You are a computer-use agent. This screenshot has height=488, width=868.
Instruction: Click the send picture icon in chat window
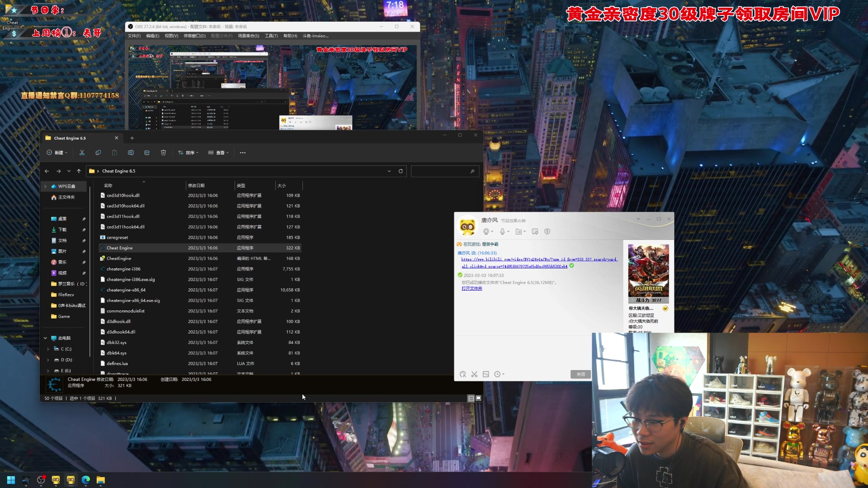point(486,374)
